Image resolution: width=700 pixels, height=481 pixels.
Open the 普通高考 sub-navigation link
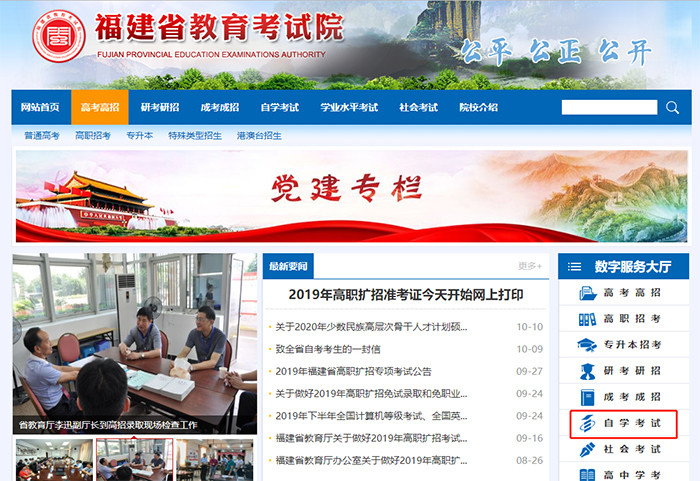pyautogui.click(x=42, y=135)
